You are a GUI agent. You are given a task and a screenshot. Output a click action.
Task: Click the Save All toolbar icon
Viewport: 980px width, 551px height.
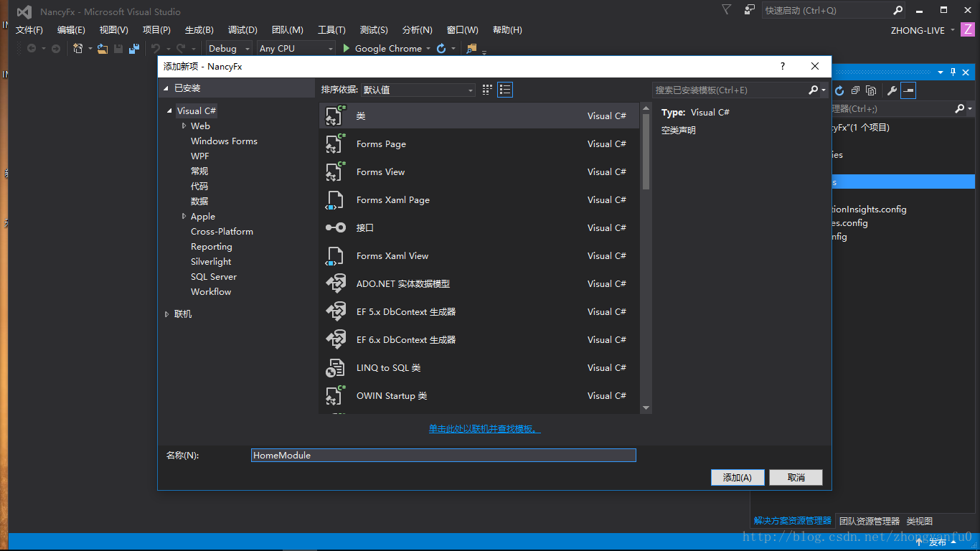(134, 49)
